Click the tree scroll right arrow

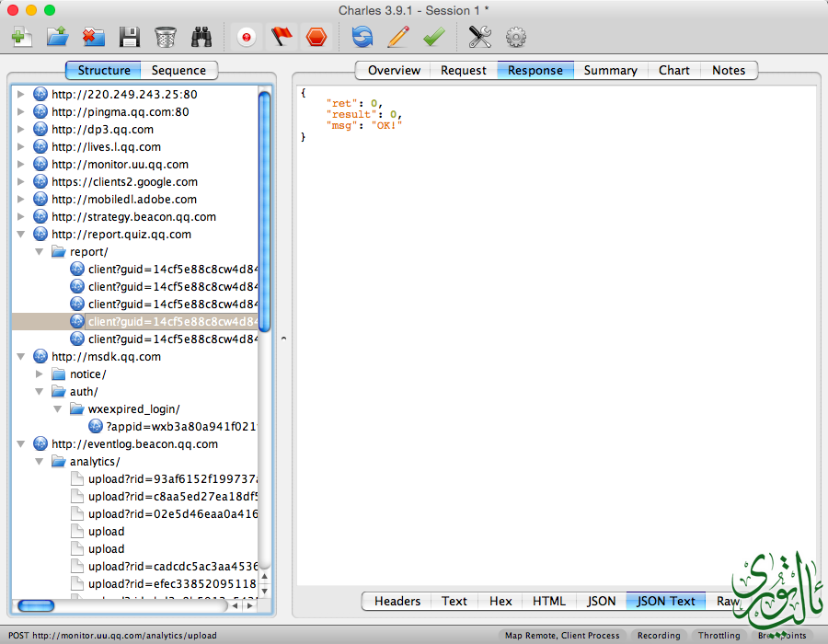pos(250,606)
